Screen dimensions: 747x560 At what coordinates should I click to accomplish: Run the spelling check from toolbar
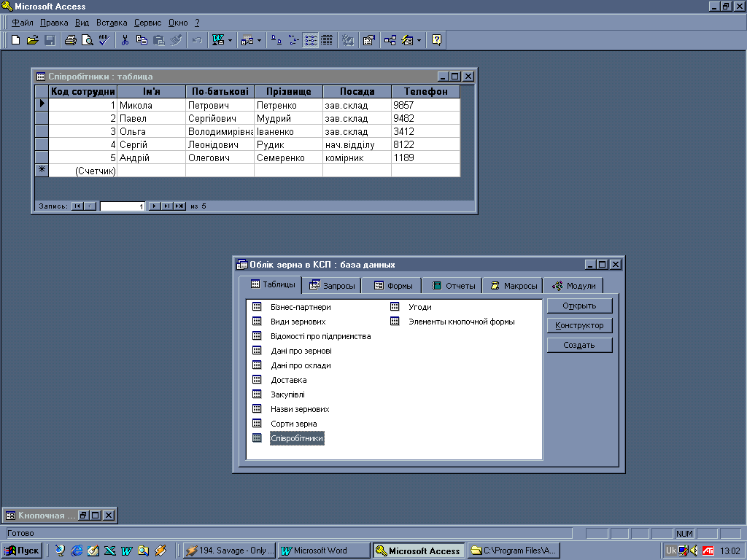point(104,40)
